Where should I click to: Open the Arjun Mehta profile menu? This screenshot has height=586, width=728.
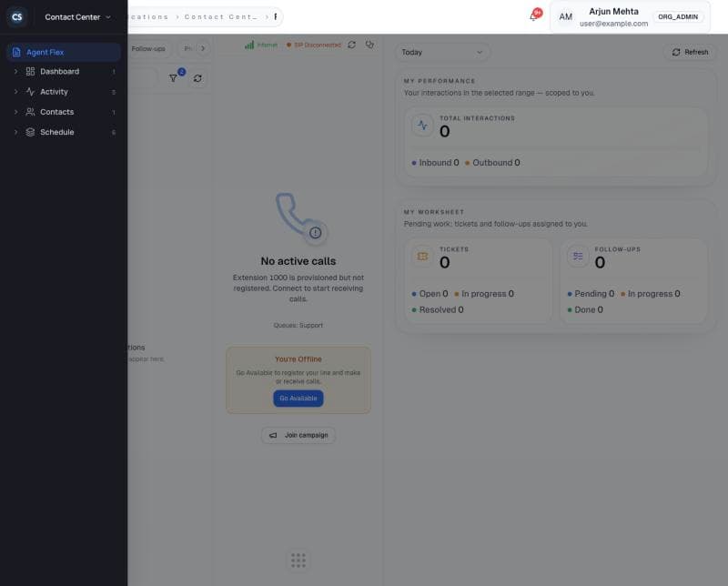tap(630, 17)
